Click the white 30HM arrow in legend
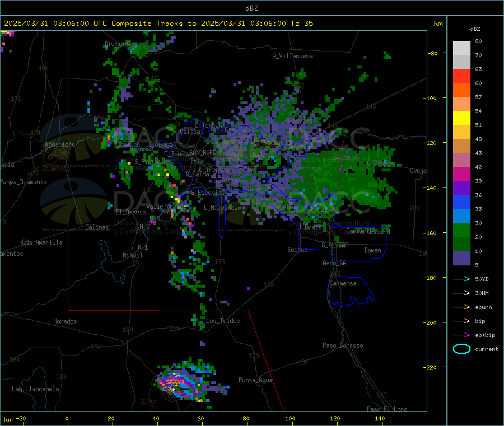Viewport: 504px width, 426px height. [x=461, y=293]
